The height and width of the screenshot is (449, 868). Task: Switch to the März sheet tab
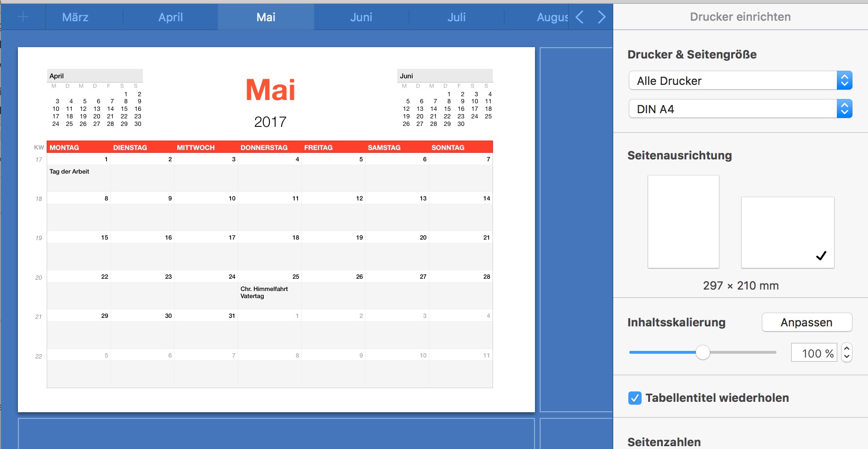pos(75,17)
